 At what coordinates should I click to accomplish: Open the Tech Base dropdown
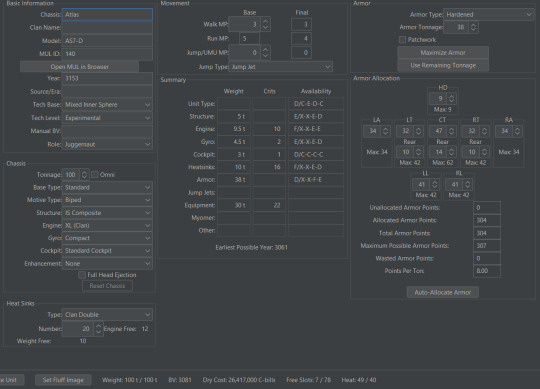[107, 105]
